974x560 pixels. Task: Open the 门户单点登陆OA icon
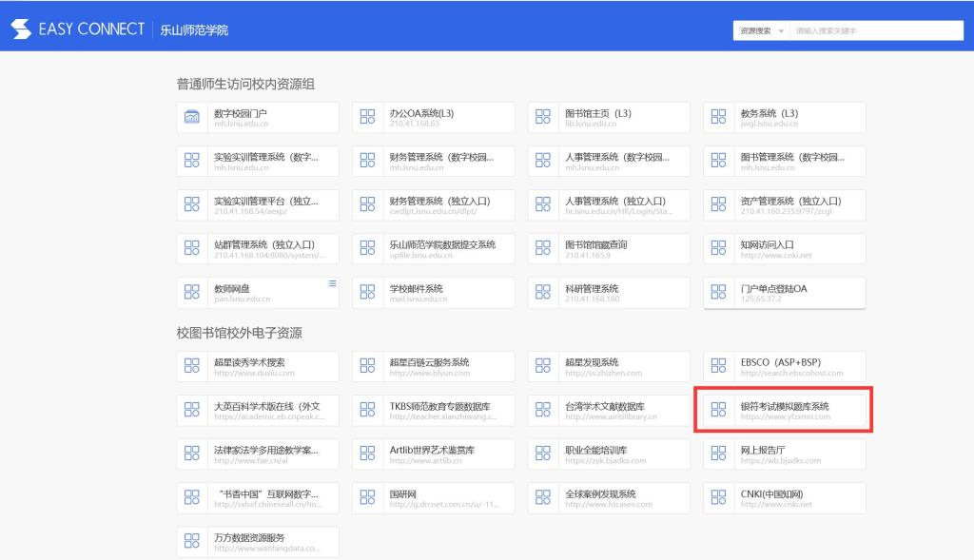tap(718, 292)
